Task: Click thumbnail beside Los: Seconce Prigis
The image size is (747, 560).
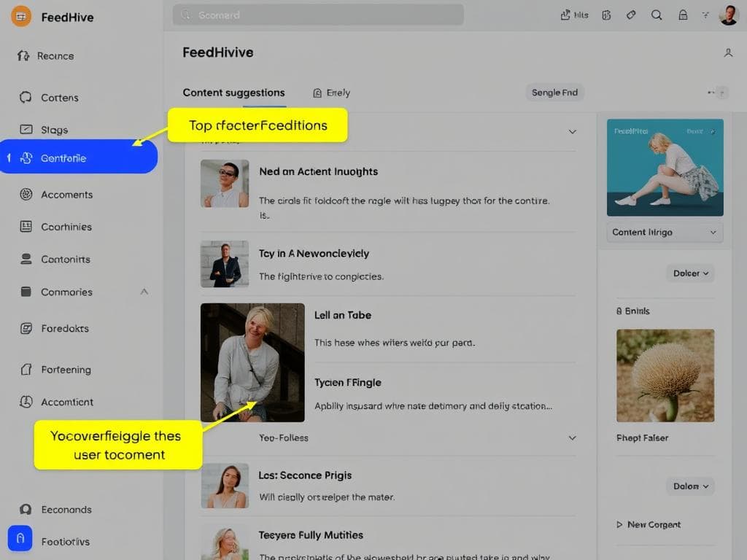Action: [x=225, y=486]
